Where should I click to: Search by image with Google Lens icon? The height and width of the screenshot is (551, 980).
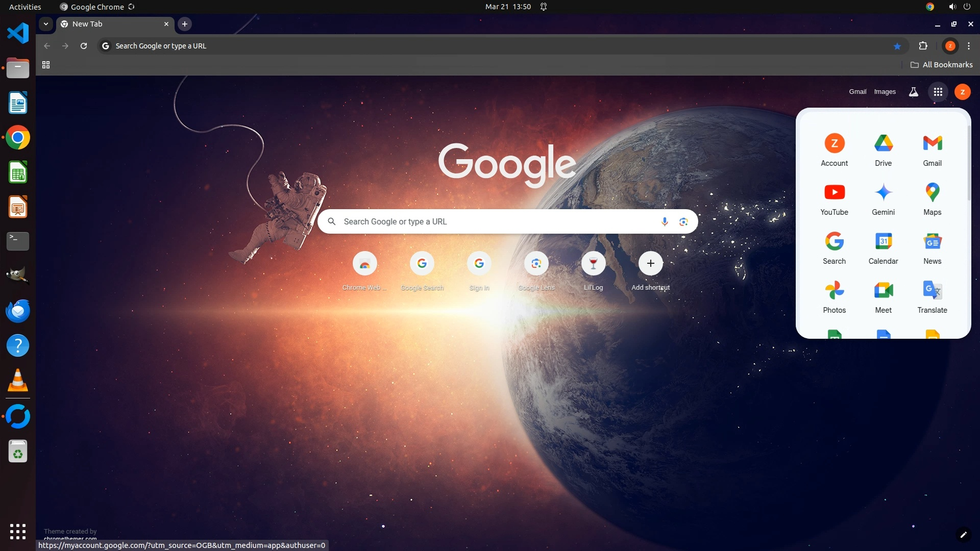[x=683, y=221]
